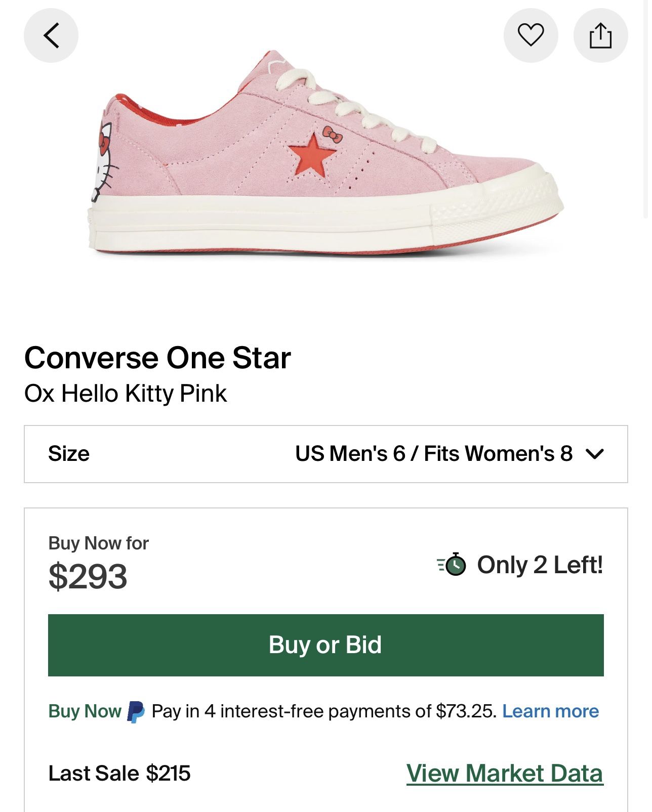The image size is (652, 812).
Task: Click the Last Sale $215 text
Action: tap(119, 773)
